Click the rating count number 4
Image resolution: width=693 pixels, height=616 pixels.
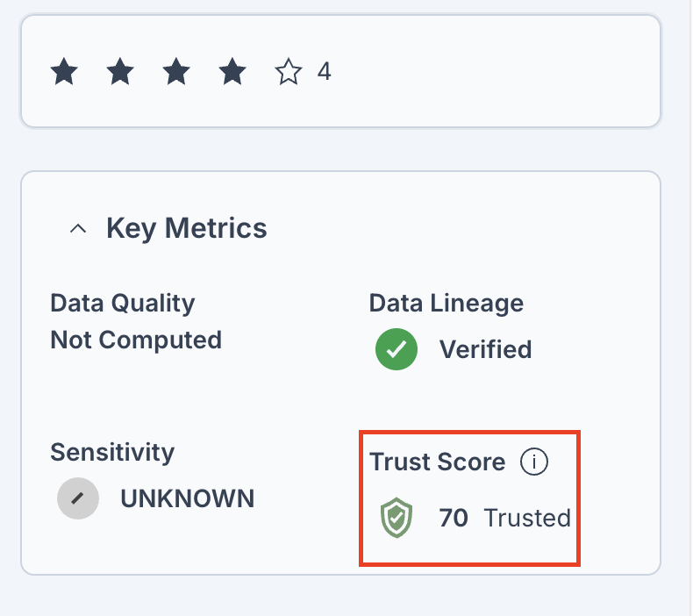click(324, 71)
